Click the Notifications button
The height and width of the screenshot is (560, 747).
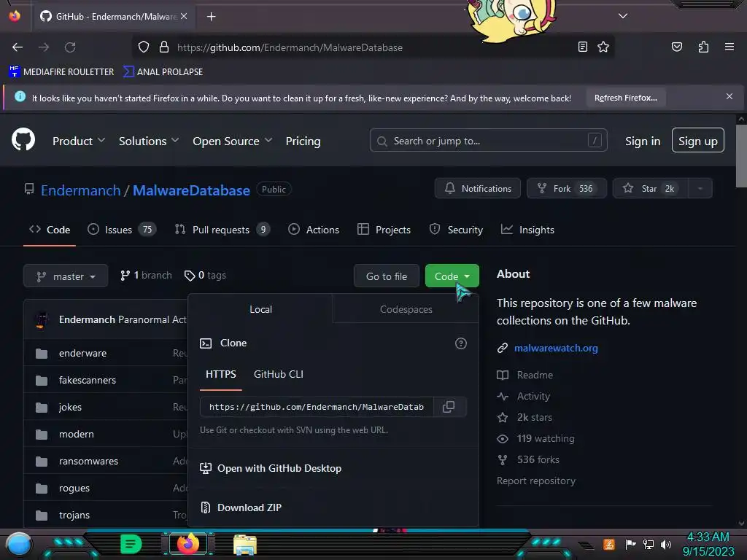pyautogui.click(x=477, y=189)
